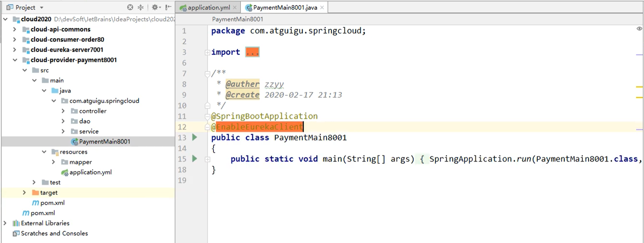Collapse the cloud2020 root node
644x243 pixels.
(5, 19)
